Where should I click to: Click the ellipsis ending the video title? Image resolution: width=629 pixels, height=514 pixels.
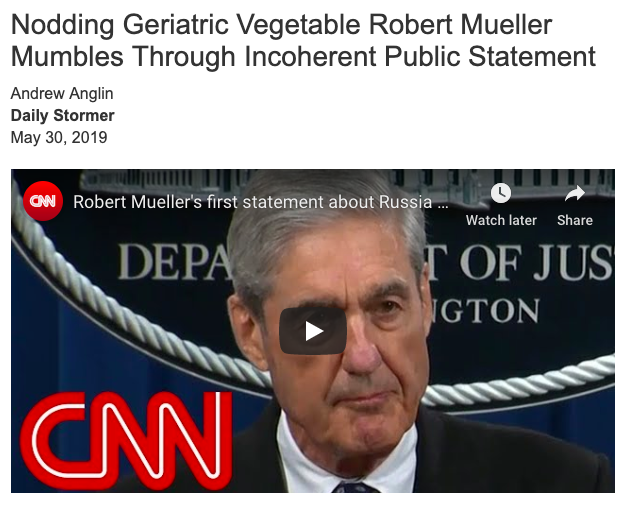pyautogui.click(x=443, y=203)
